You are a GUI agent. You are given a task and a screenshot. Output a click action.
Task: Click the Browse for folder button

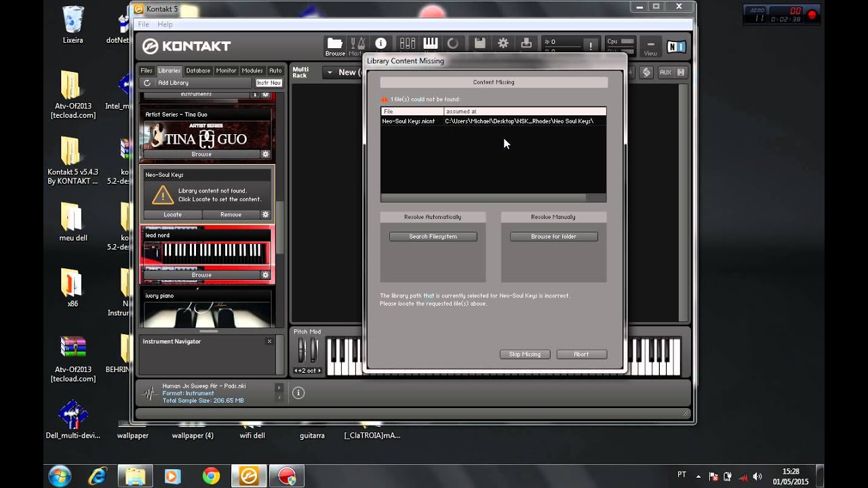click(554, 237)
